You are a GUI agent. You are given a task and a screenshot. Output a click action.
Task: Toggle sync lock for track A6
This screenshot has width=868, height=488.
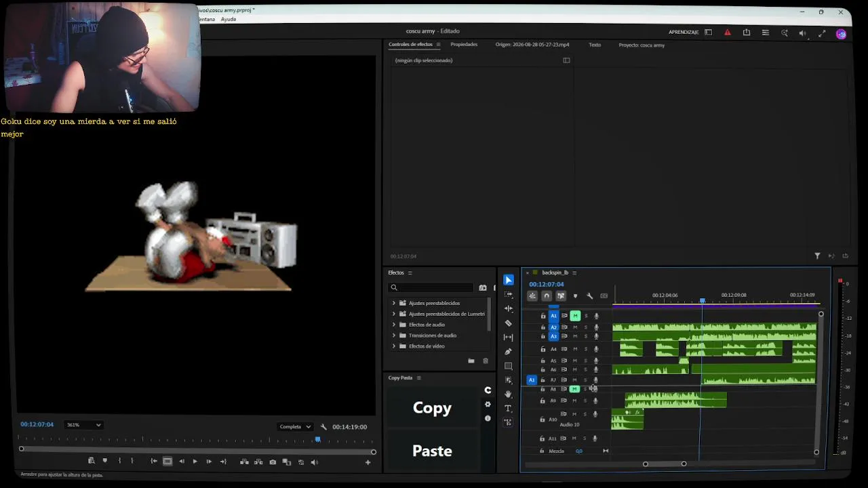point(564,369)
